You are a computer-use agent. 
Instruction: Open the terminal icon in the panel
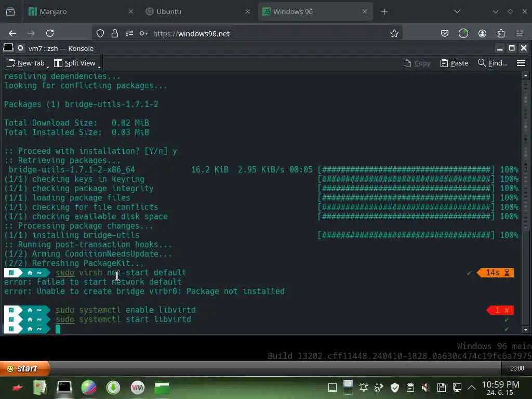click(x=64, y=388)
